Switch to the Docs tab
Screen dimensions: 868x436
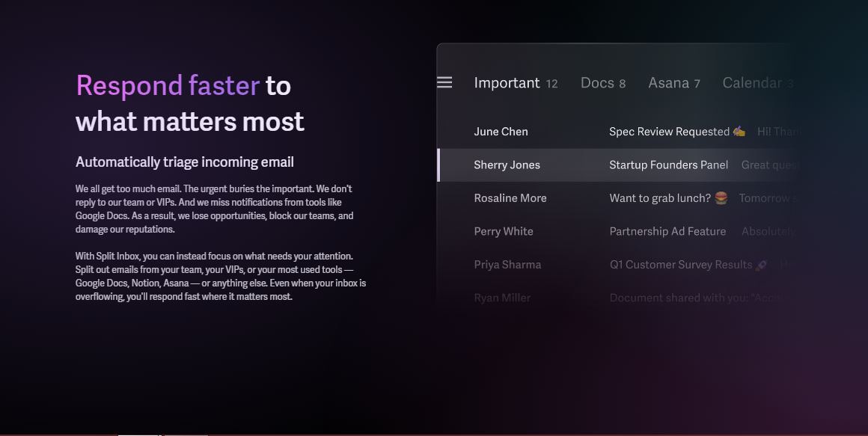[603, 83]
